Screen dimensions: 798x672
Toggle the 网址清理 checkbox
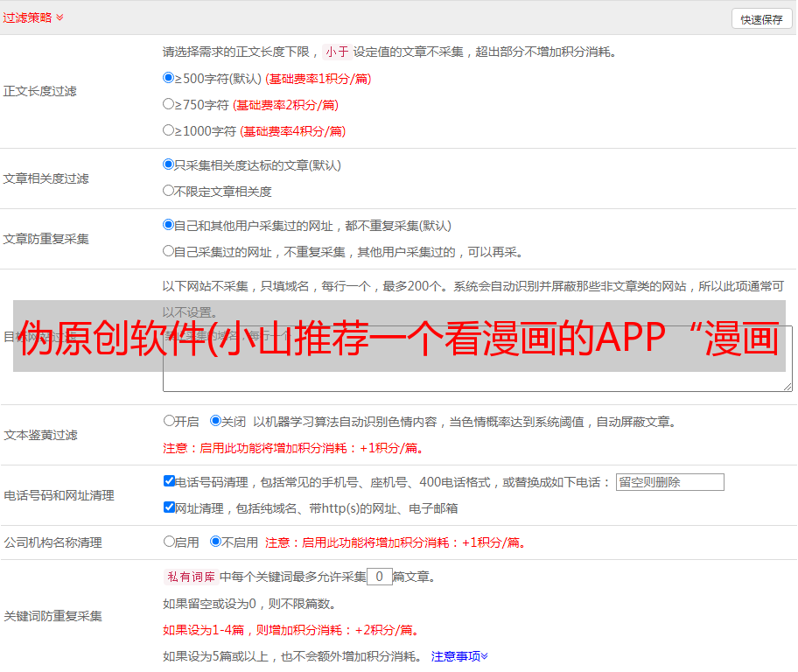tap(169, 507)
